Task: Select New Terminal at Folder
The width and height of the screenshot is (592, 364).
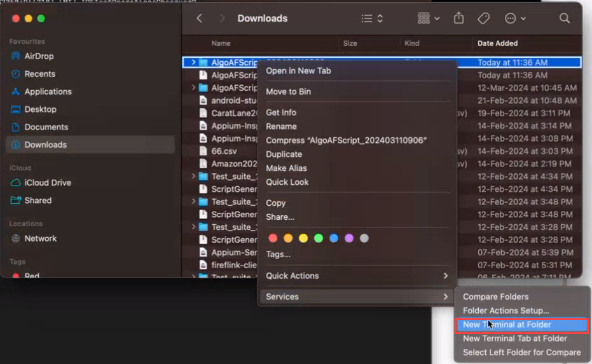Action: pyautogui.click(x=522, y=325)
